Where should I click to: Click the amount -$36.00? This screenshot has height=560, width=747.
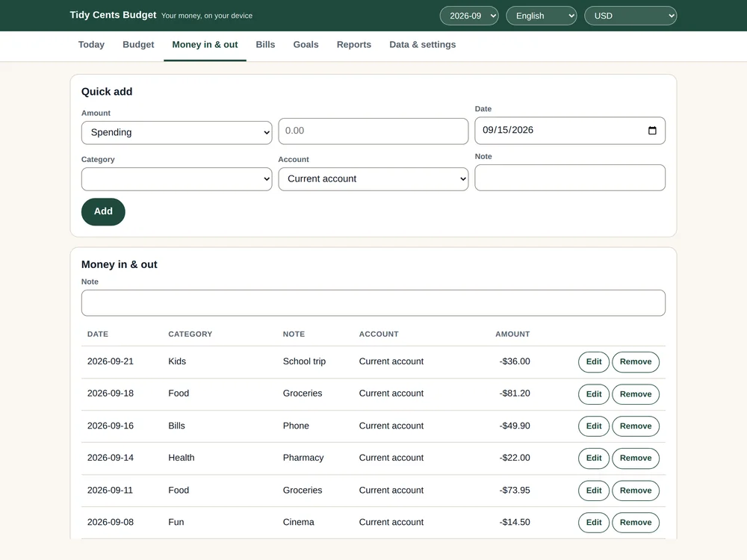pyautogui.click(x=515, y=361)
